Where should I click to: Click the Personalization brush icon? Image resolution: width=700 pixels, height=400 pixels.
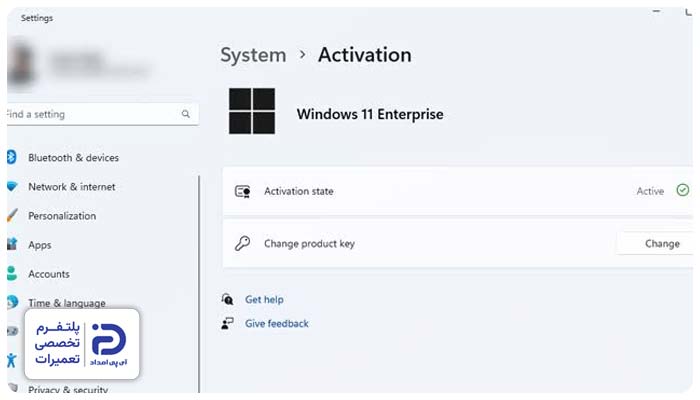coord(12,215)
